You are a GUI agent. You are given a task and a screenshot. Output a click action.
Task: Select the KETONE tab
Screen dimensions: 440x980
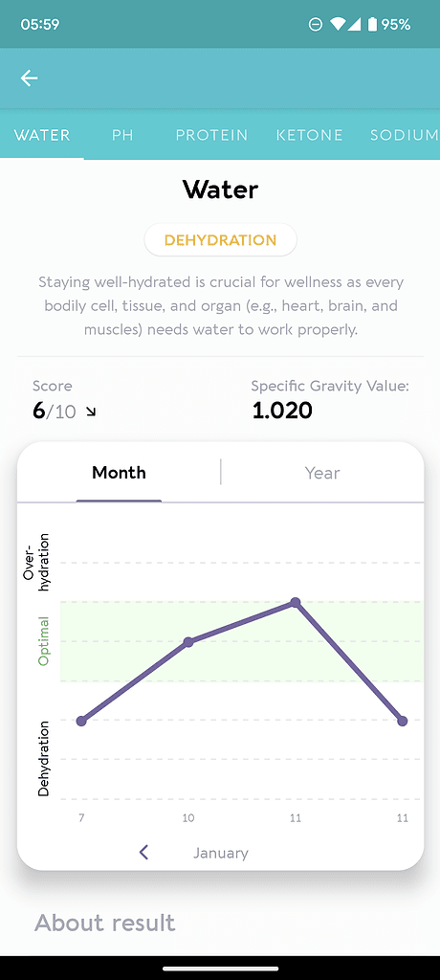coord(309,135)
